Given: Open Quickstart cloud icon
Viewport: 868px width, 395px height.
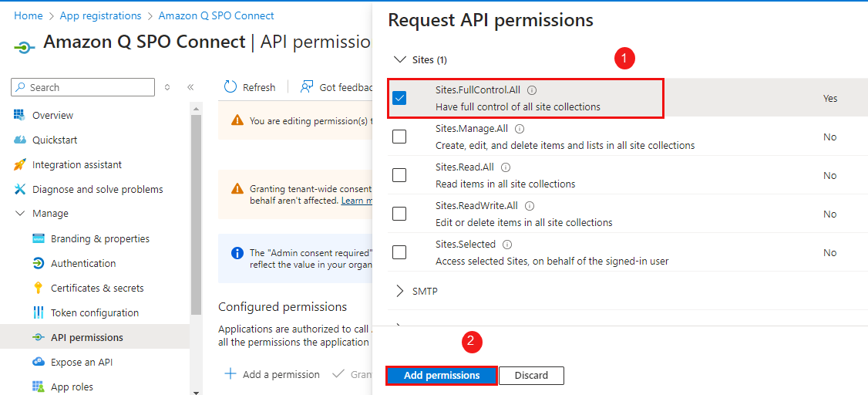Looking at the screenshot, I should point(19,140).
